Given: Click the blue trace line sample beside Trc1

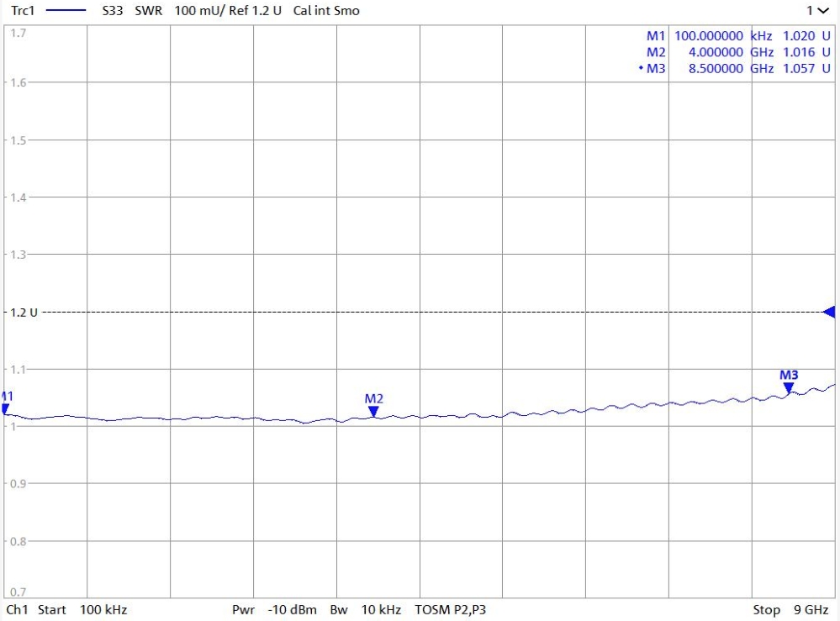Looking at the screenshot, I should click(64, 11).
